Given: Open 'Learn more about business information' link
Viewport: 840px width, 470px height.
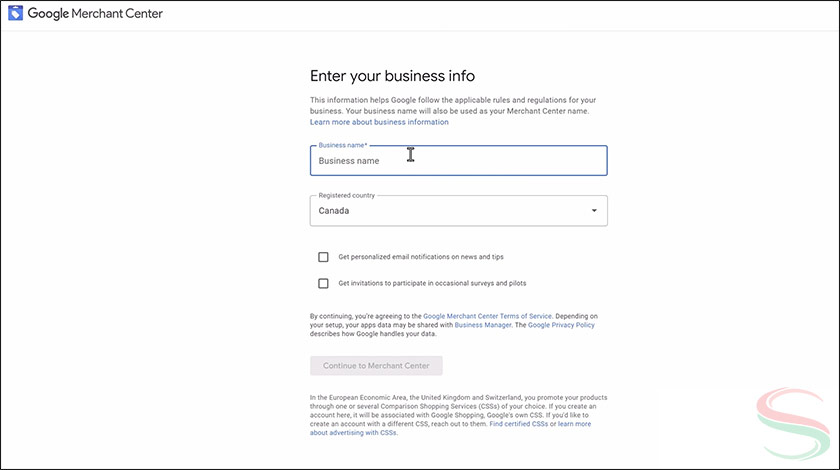Looking at the screenshot, I should pyautogui.click(x=379, y=122).
